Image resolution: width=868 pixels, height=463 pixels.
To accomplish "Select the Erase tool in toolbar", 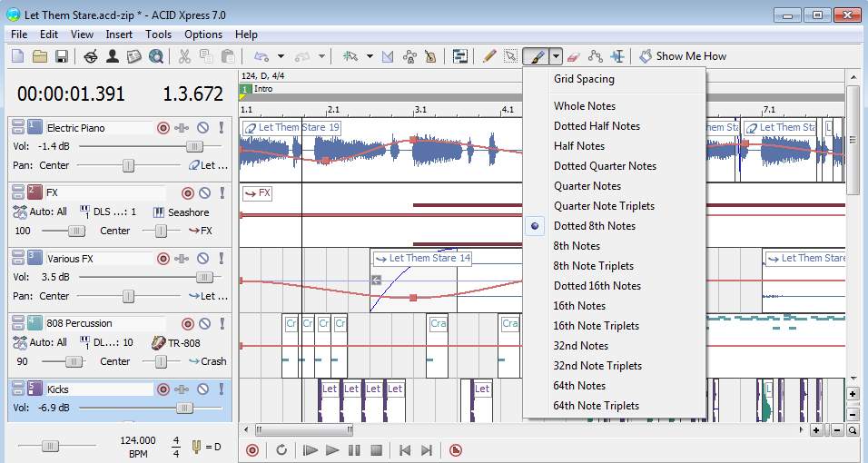I will 572,56.
